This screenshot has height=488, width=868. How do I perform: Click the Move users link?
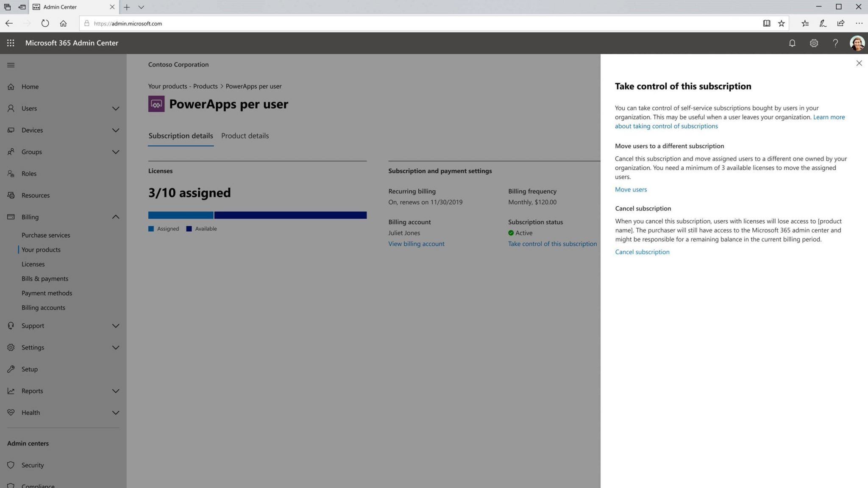[x=631, y=189]
